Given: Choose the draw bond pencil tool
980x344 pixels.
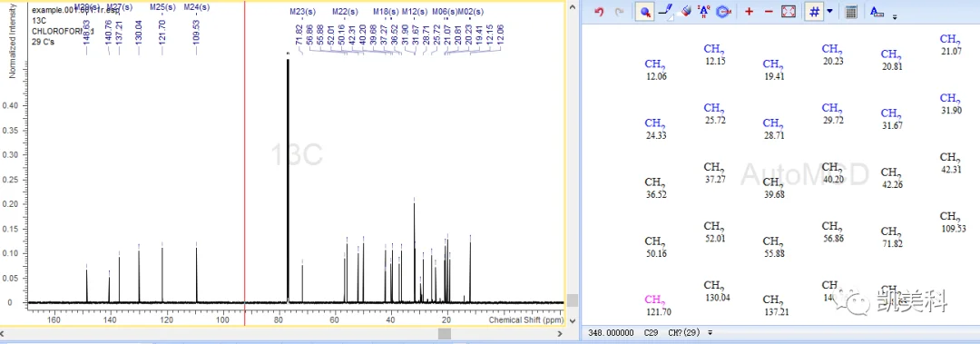Looking at the screenshot, I should click(x=666, y=12).
